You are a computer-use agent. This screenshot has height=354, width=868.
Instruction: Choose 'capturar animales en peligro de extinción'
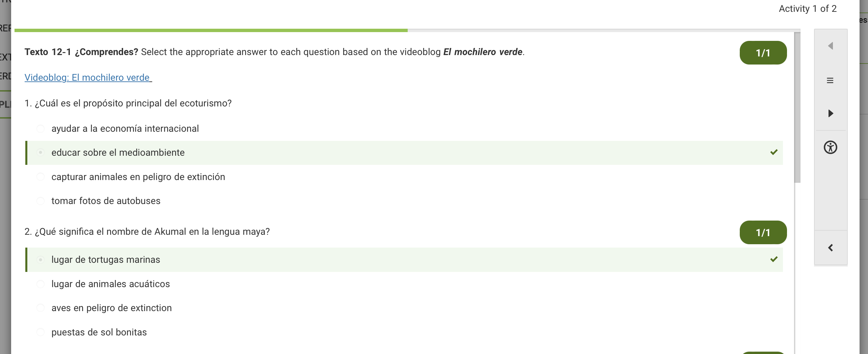coord(40,177)
